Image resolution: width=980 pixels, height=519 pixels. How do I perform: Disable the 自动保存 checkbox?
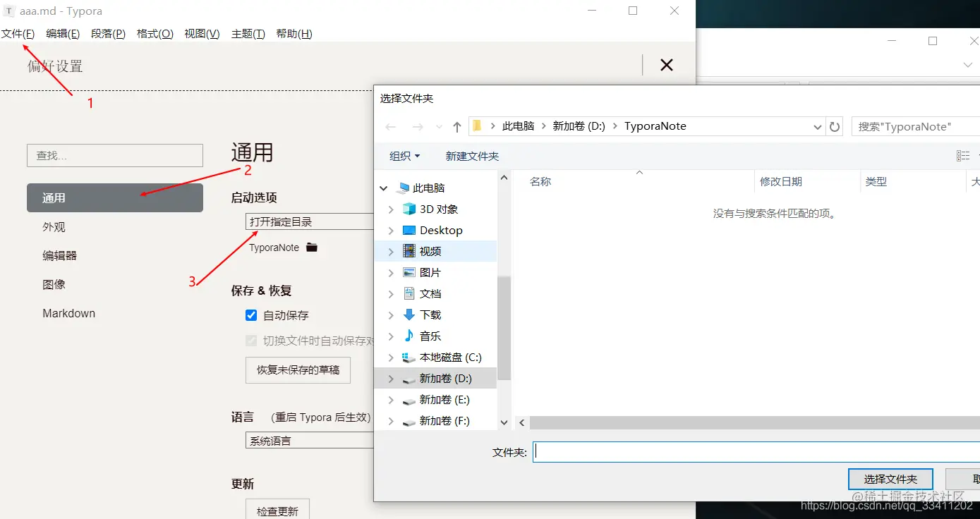point(250,315)
